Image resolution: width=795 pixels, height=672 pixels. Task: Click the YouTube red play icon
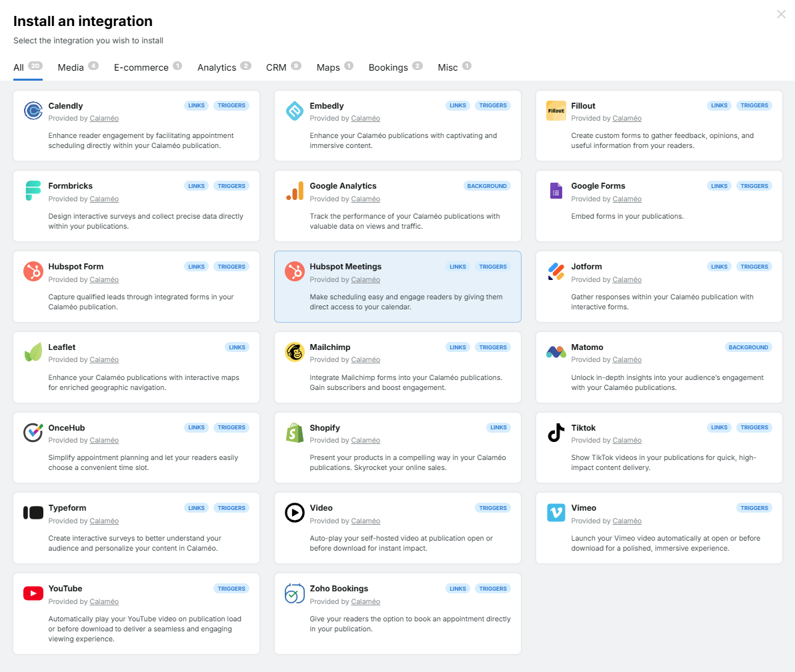coord(33,593)
